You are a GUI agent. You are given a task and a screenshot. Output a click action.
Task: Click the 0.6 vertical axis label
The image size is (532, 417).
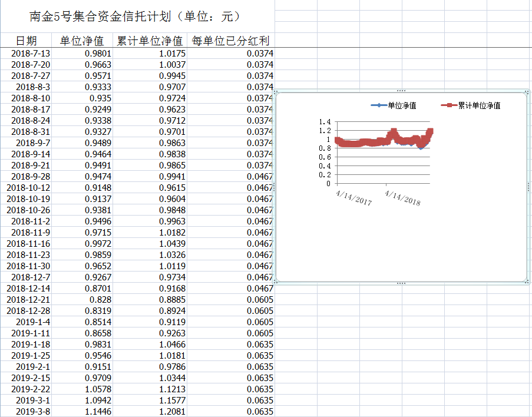click(325, 157)
